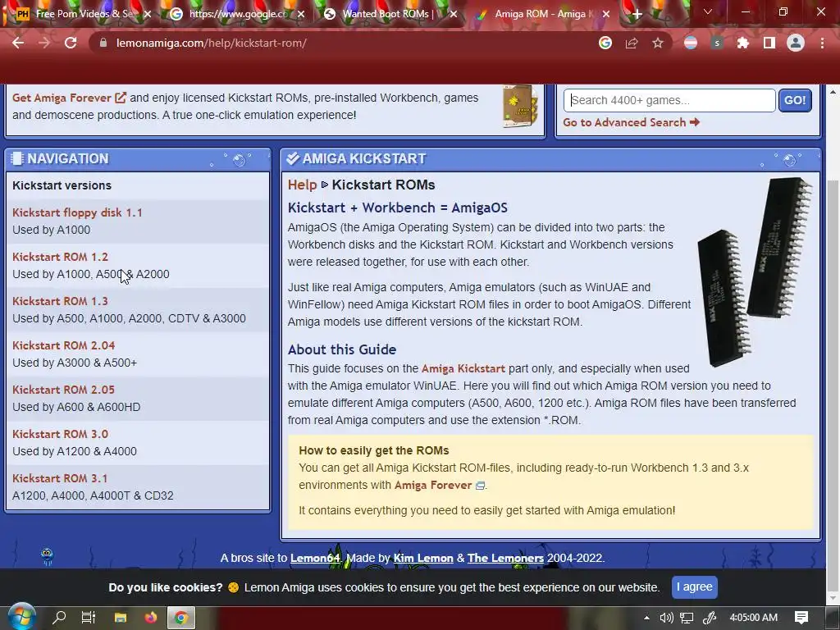Click address bar URL lemonamiga.com

pyautogui.click(x=212, y=43)
